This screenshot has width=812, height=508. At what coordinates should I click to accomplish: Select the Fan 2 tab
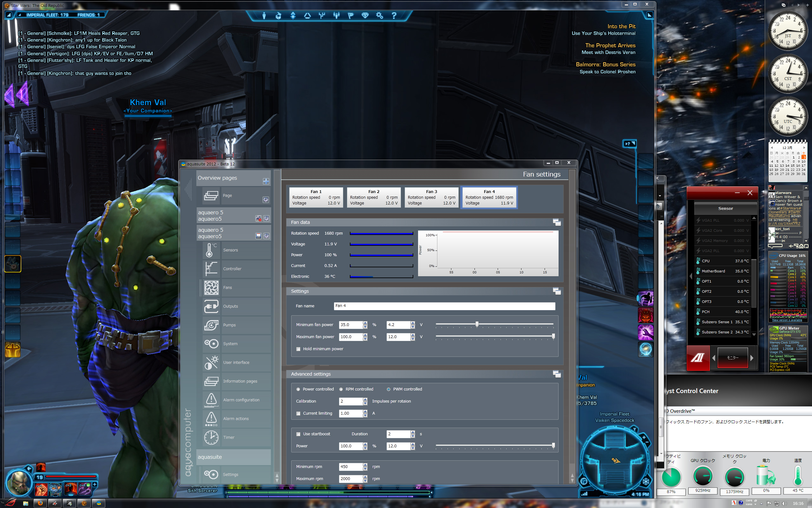(x=374, y=197)
